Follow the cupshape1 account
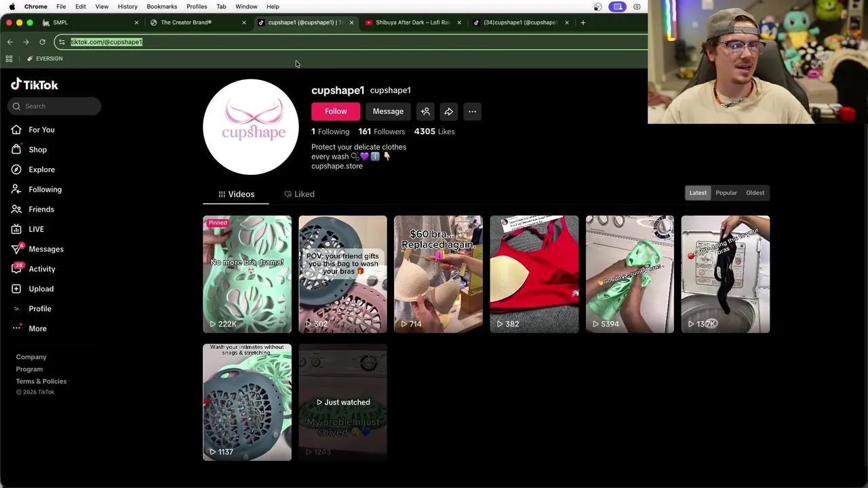The image size is (868, 488). [x=336, y=111]
